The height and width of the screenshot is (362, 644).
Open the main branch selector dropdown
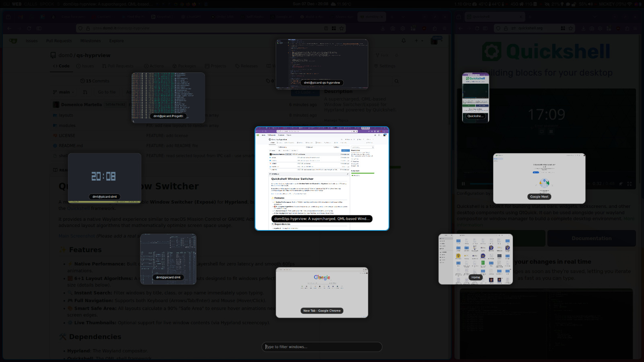click(x=64, y=92)
